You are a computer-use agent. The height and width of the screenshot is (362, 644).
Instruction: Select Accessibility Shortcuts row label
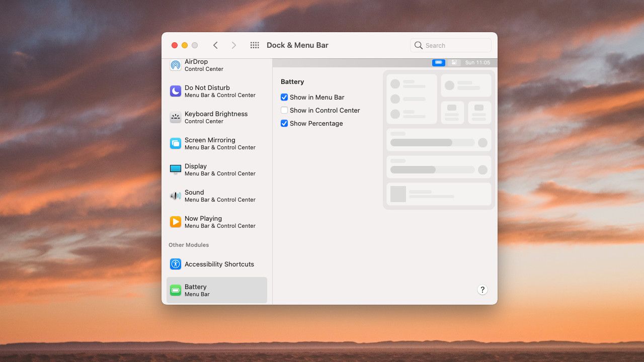coord(219,264)
